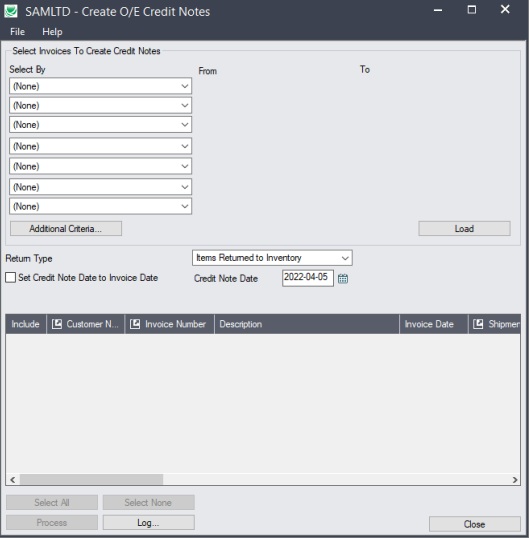Click the Select None button
The height and width of the screenshot is (538, 529).
pyautogui.click(x=149, y=502)
